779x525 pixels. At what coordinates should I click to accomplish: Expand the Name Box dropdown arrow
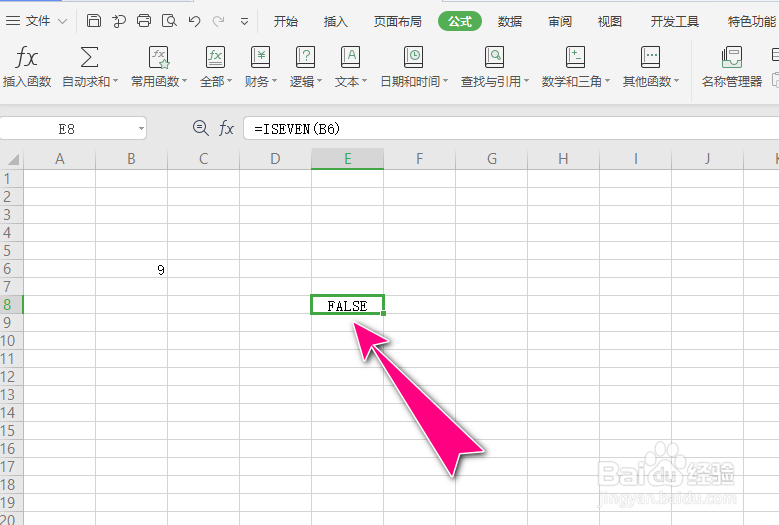pyautogui.click(x=141, y=129)
